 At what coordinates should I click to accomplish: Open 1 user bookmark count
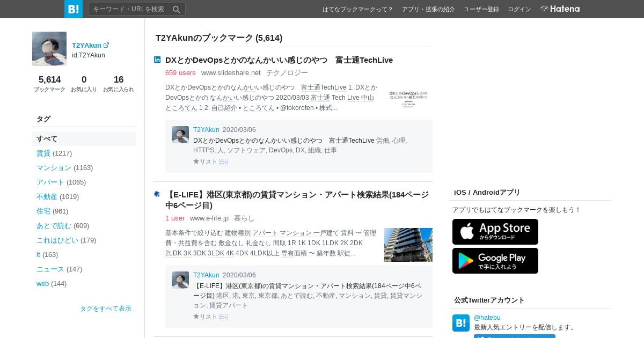(x=175, y=218)
